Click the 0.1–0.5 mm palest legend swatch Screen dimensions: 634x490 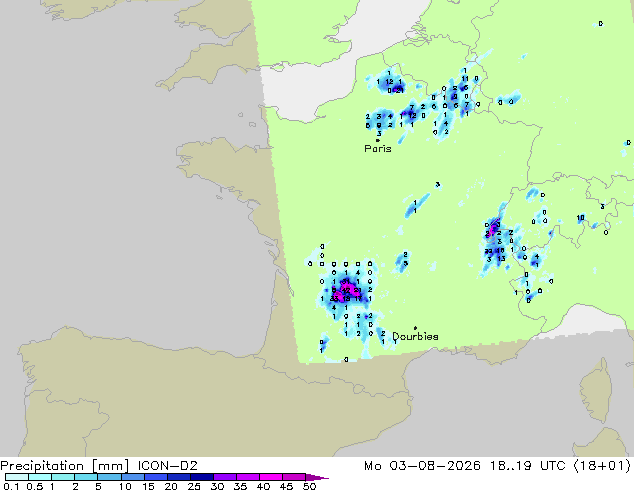(17, 477)
